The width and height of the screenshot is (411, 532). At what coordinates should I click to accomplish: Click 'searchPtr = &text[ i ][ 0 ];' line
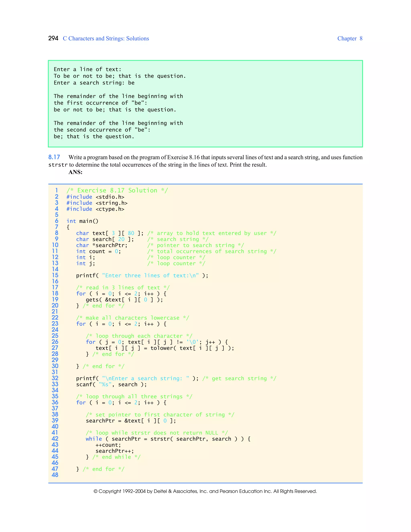click(131, 421)
